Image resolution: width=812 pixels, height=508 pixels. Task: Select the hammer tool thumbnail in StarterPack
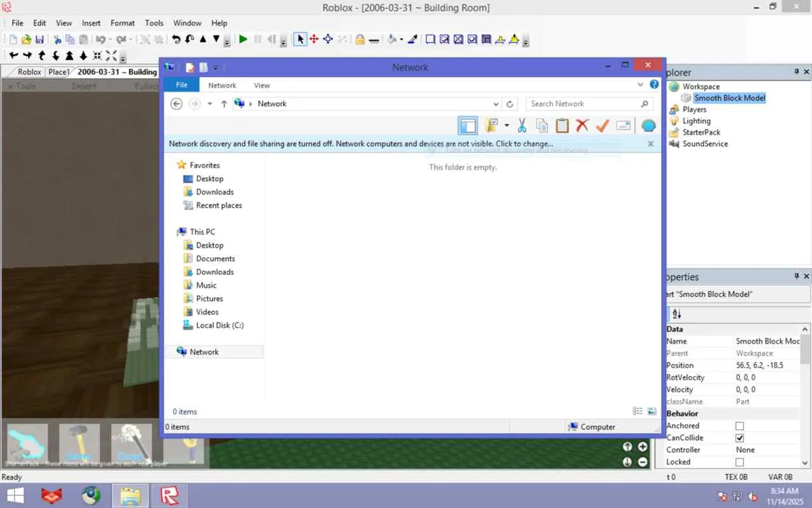coord(79,443)
